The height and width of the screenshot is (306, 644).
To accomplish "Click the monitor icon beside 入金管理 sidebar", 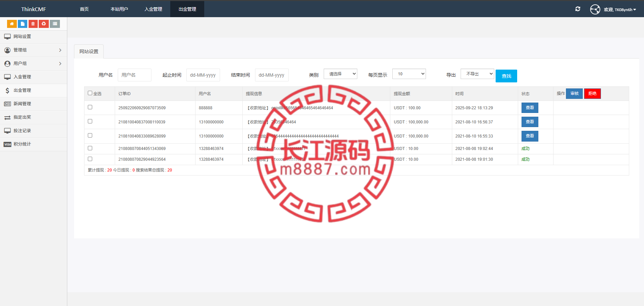I will point(7,77).
